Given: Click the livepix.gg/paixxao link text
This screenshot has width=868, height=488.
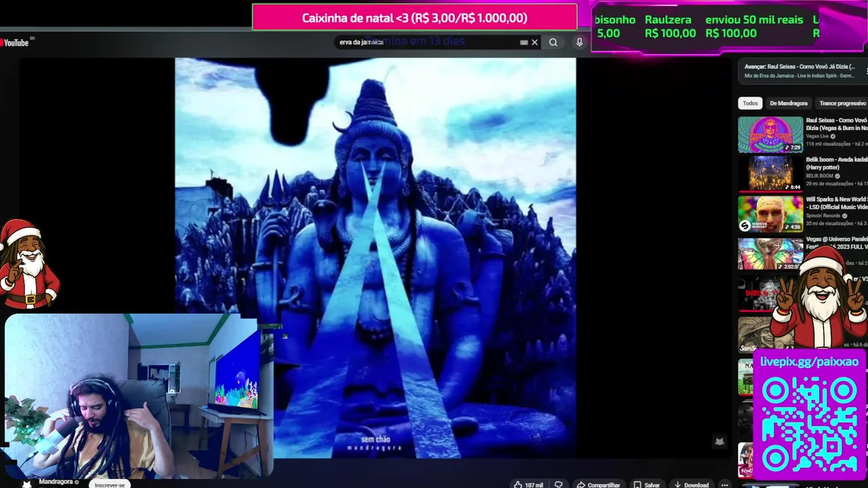Looking at the screenshot, I should click(809, 361).
